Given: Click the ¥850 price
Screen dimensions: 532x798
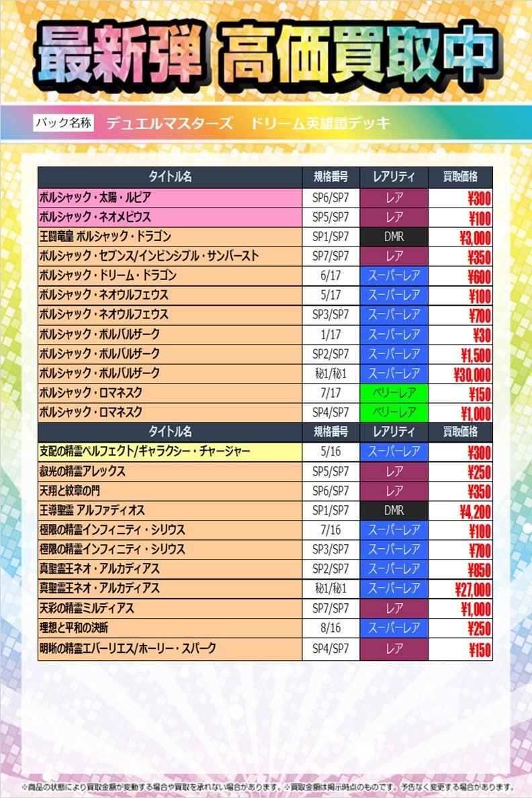Looking at the screenshot, I should 479,570.
